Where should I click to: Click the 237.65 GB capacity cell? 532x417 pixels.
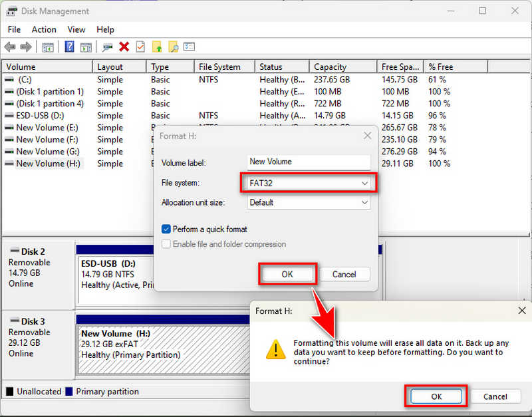pyautogui.click(x=332, y=79)
